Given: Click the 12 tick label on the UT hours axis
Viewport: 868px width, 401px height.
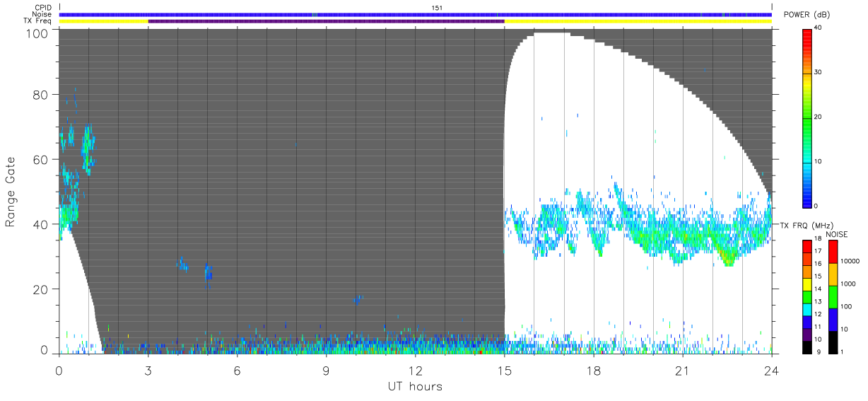Looking at the screenshot, I should point(416,371).
